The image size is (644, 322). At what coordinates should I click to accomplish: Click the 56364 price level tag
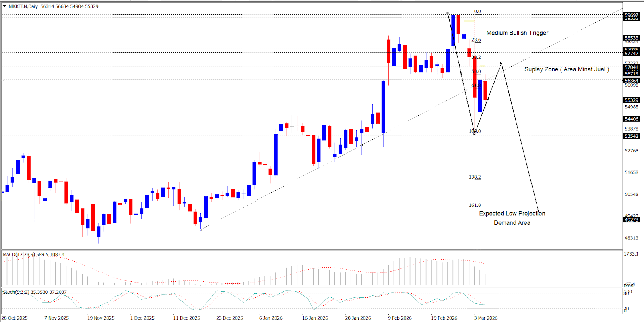tap(631, 81)
